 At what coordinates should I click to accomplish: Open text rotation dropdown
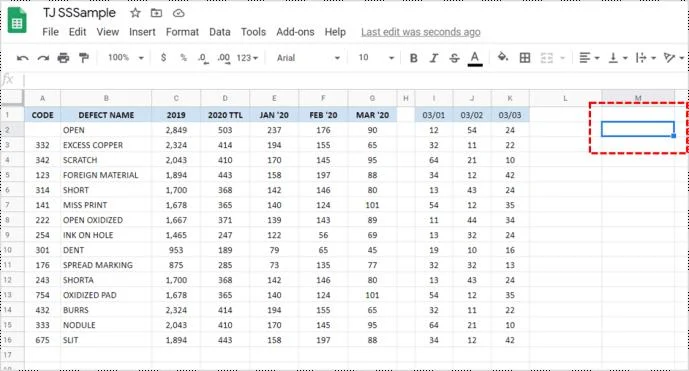tap(674, 58)
